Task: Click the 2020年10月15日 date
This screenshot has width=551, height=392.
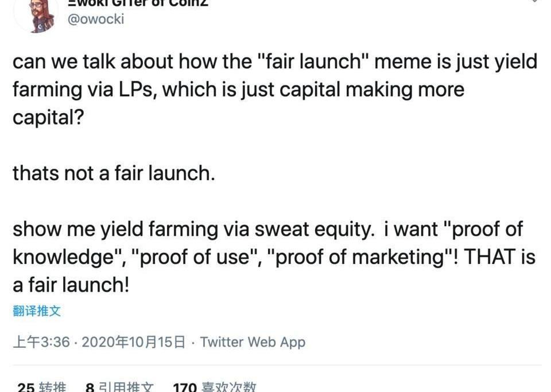Action: click(x=134, y=341)
